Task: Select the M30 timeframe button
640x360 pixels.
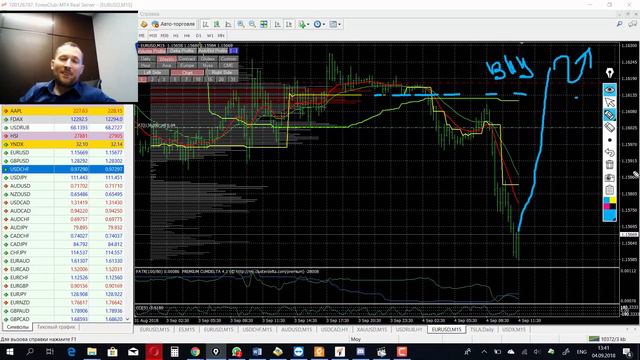Action: coord(164,36)
